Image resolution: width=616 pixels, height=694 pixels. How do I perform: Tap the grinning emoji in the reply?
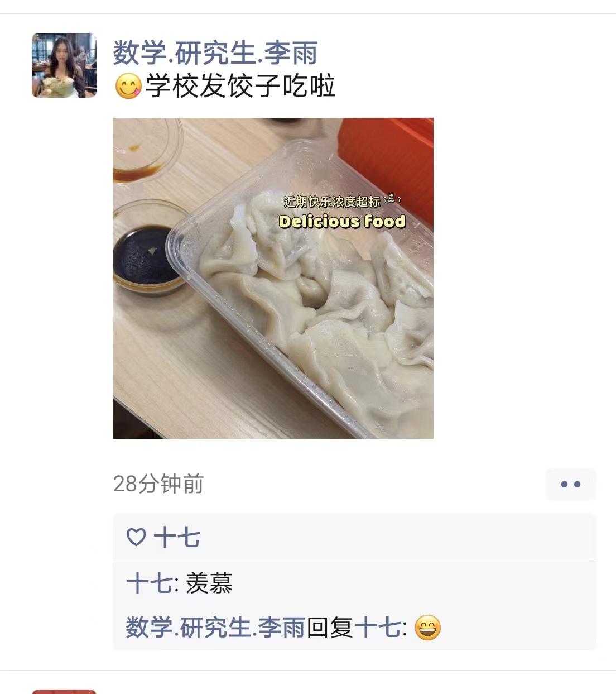click(428, 627)
